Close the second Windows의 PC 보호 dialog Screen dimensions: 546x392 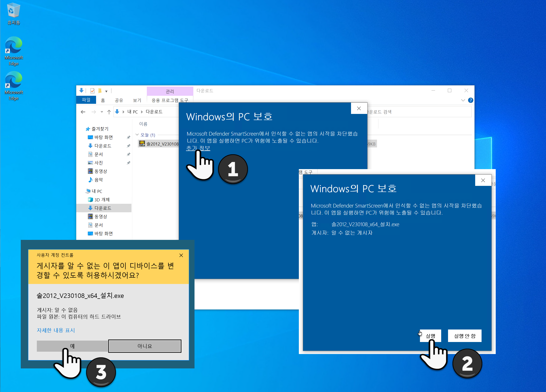coord(483,180)
